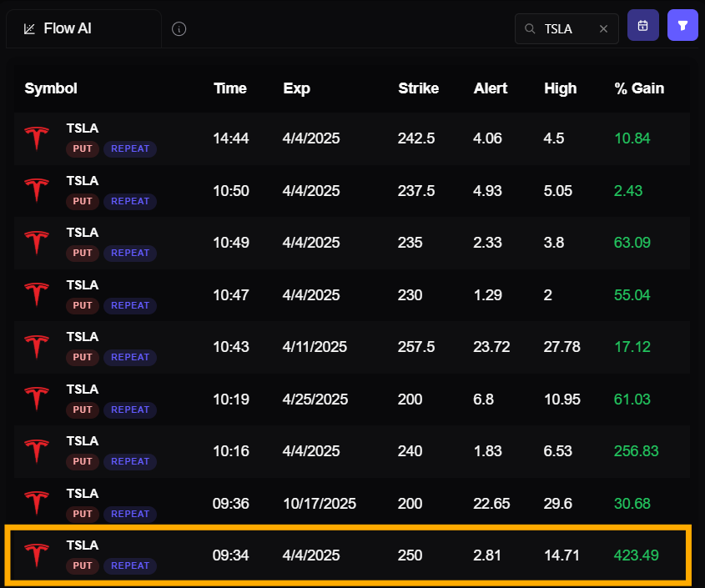The image size is (705, 588).
Task: Open the calendar date picker button
Action: pyautogui.click(x=643, y=26)
